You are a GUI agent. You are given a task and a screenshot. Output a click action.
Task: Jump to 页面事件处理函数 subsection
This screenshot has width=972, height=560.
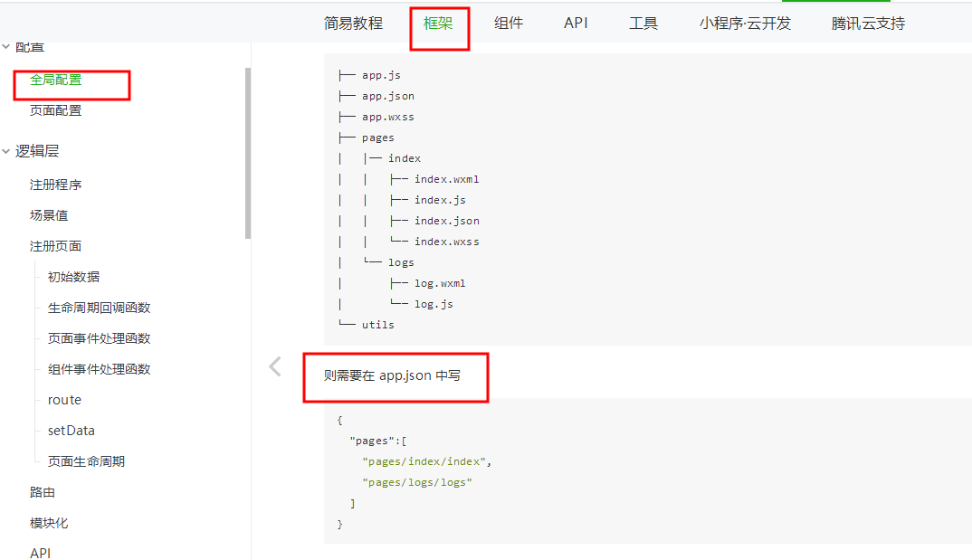point(100,338)
